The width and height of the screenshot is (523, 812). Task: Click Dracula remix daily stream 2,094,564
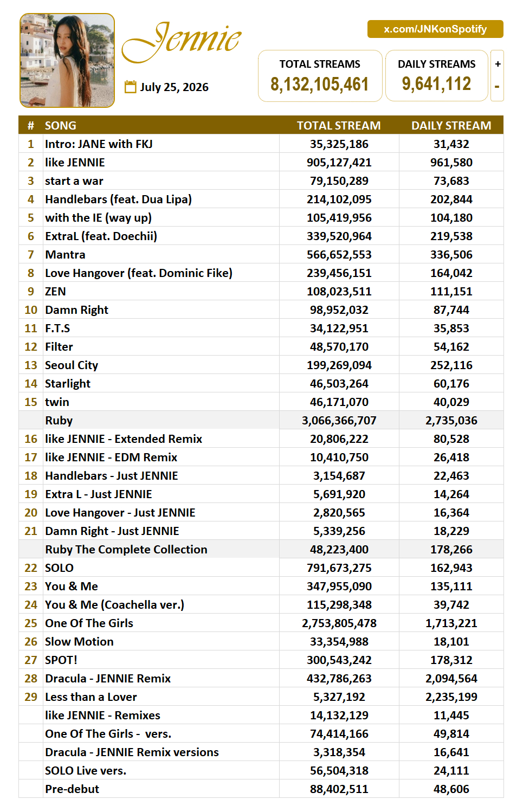451,678
